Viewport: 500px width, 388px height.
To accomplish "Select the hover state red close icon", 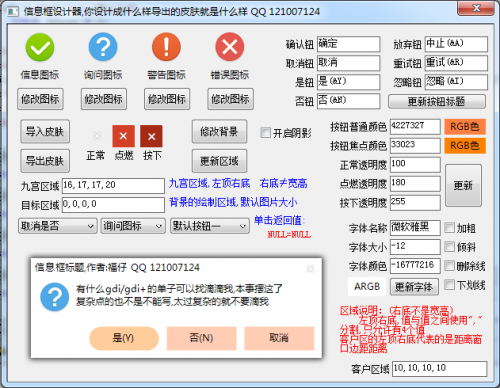I will tap(123, 136).
